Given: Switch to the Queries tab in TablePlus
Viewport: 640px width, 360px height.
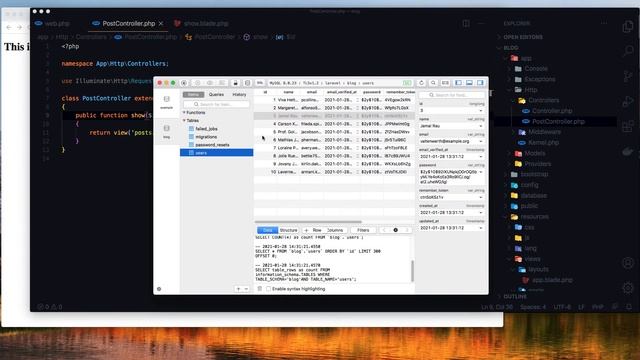Looking at the screenshot, I should pos(216,94).
